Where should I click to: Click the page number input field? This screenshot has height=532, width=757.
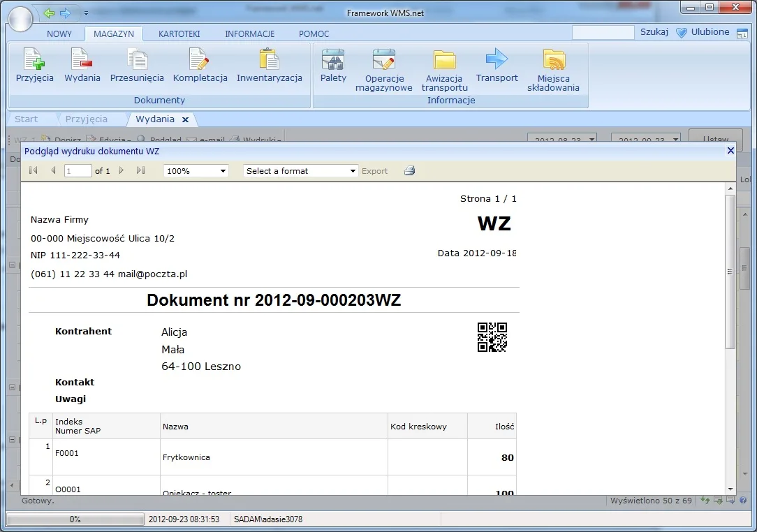click(x=78, y=171)
